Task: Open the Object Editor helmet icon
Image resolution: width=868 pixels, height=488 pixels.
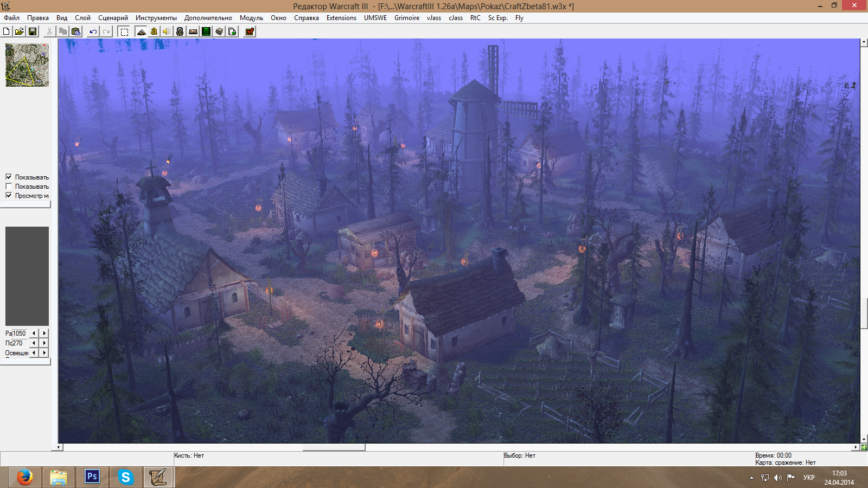Action: [180, 31]
